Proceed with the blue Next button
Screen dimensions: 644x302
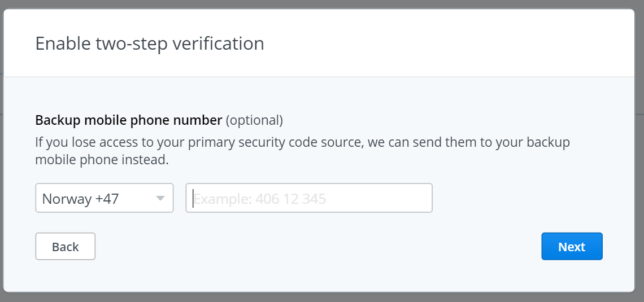572,246
